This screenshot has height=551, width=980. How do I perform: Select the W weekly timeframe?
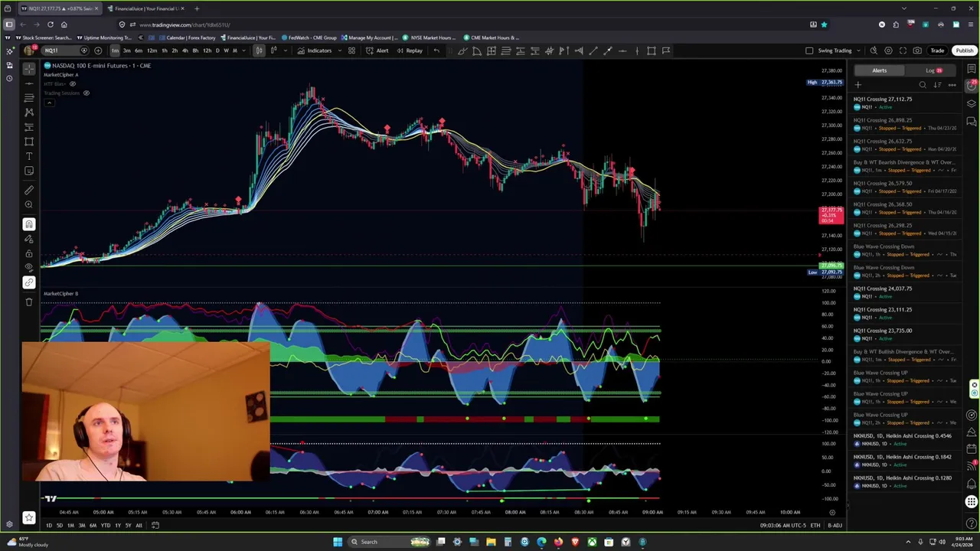(226, 51)
